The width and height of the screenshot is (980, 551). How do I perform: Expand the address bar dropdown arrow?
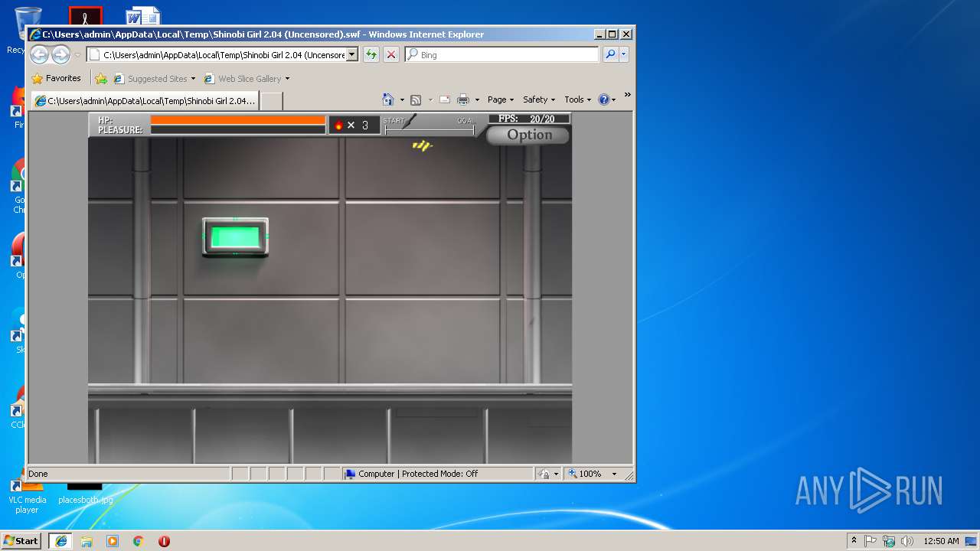(352, 54)
